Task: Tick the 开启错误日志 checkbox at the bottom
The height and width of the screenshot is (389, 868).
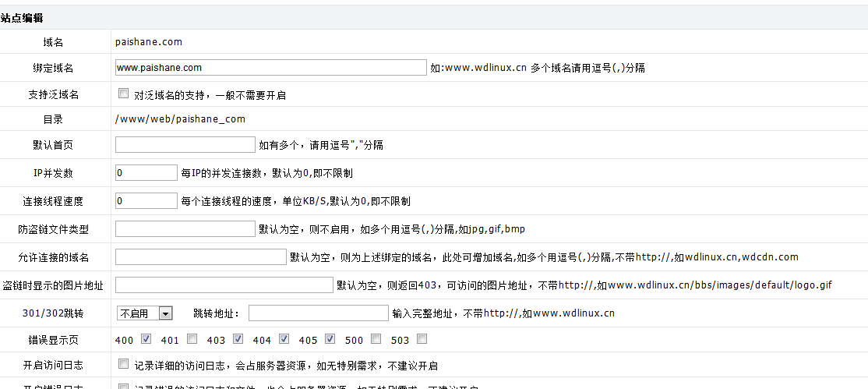Action: pyautogui.click(x=123, y=386)
